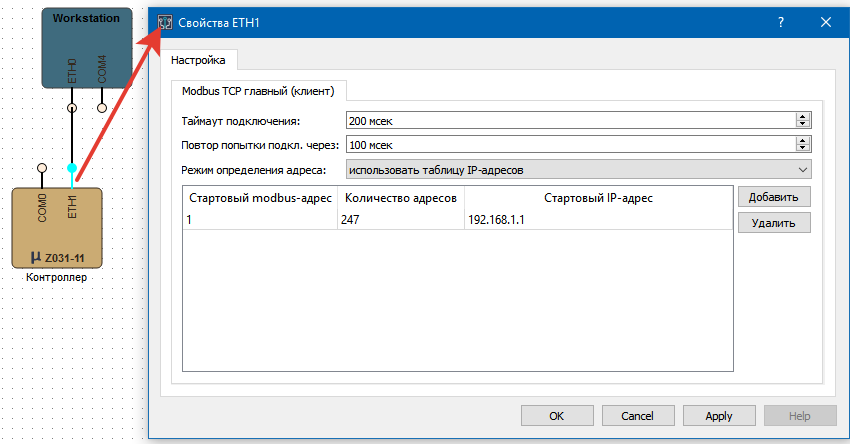Decrease retry interval with down arrow
Screen dimensions: 850x444
803,149
